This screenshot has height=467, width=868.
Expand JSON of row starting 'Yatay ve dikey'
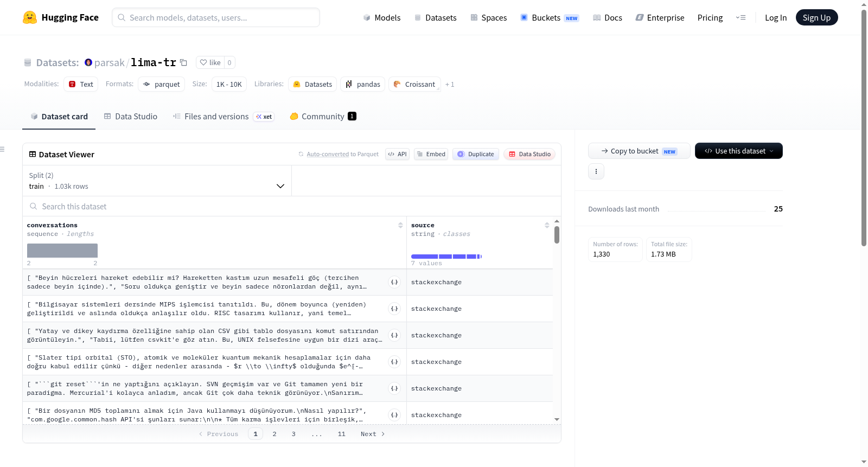[x=394, y=335]
